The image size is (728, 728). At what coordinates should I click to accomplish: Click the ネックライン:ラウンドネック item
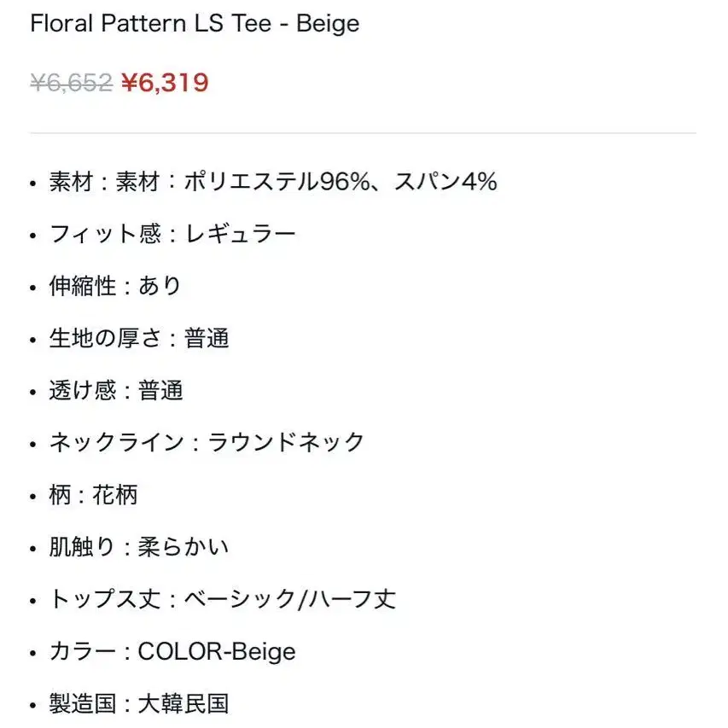[x=207, y=442]
